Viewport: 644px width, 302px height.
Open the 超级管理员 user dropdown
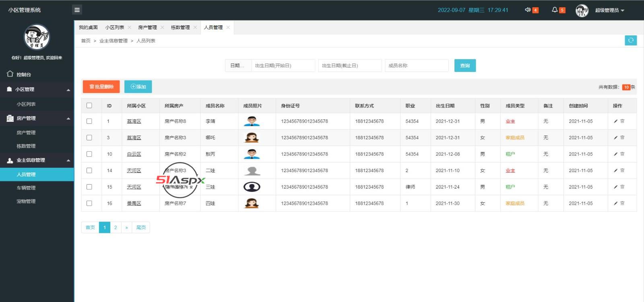pos(609,10)
